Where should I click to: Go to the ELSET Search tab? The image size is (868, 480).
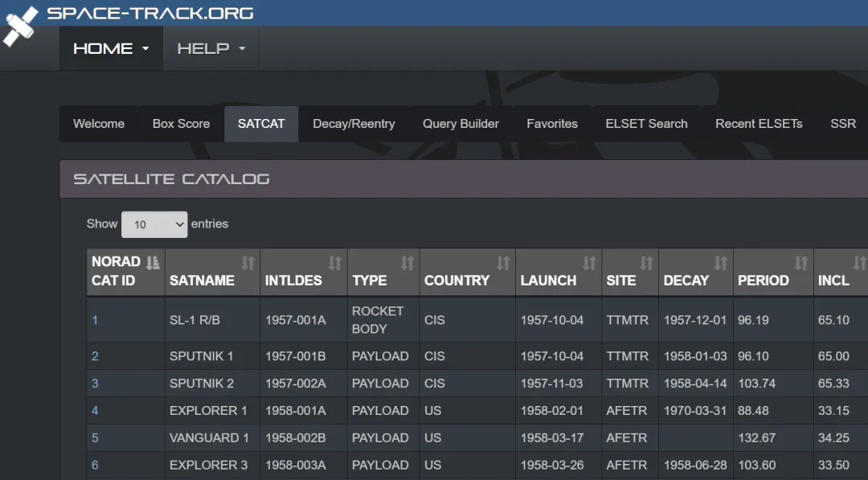(x=646, y=124)
